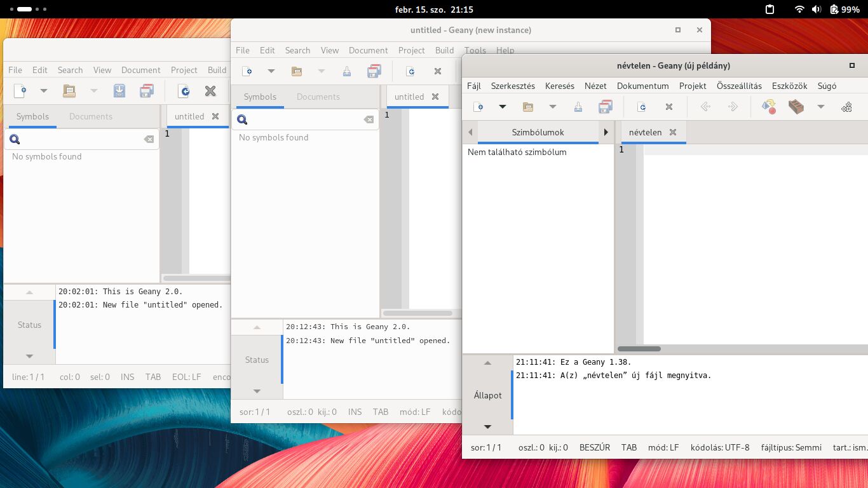Create new file in the leftmost Geany window
The height and width of the screenshot is (488, 868).
coord(20,91)
